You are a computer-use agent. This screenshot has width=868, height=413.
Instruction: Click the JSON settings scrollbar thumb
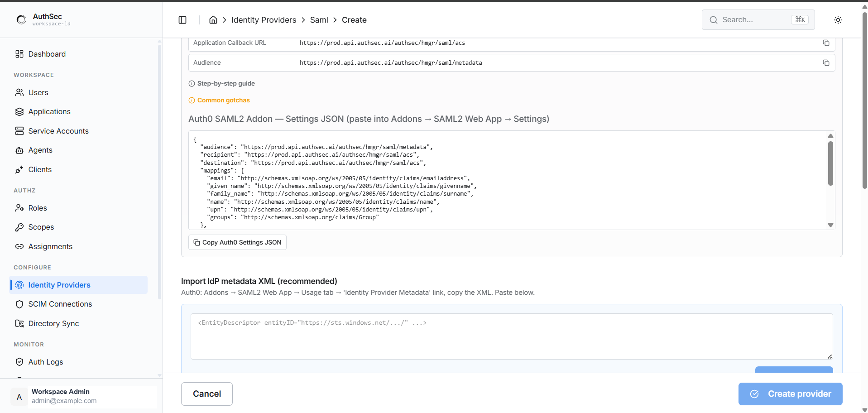click(830, 163)
